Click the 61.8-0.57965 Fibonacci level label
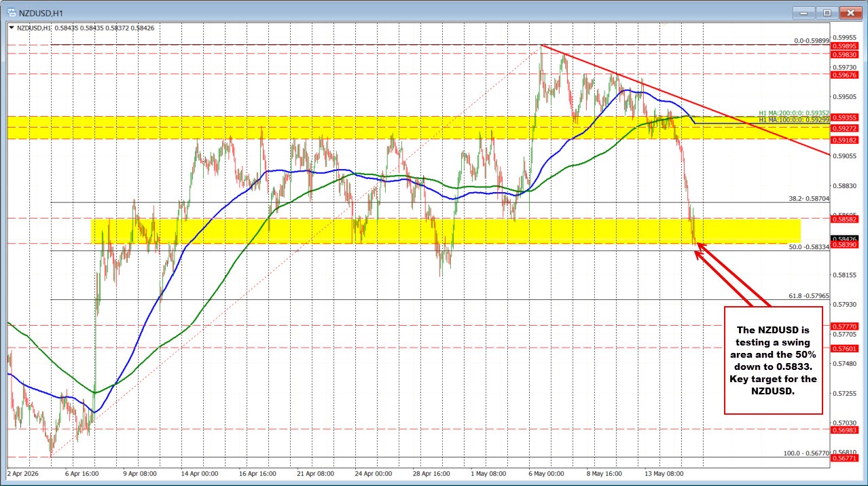The image size is (868, 486). pos(810,296)
